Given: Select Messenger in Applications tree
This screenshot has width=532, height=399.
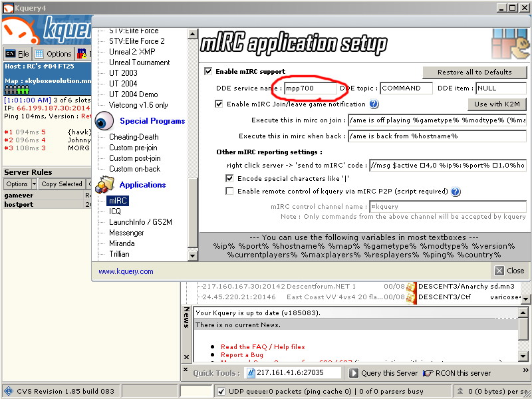Looking at the screenshot, I should pyautogui.click(x=126, y=233).
